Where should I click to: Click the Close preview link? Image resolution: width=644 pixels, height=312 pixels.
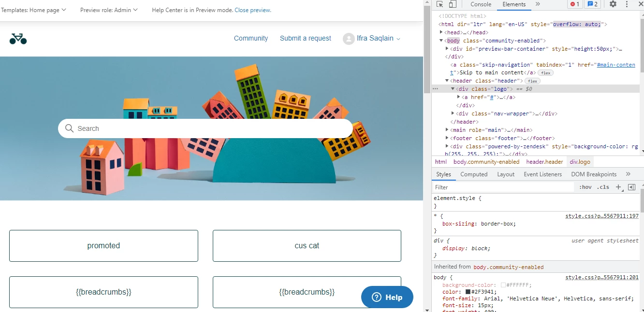tap(253, 10)
